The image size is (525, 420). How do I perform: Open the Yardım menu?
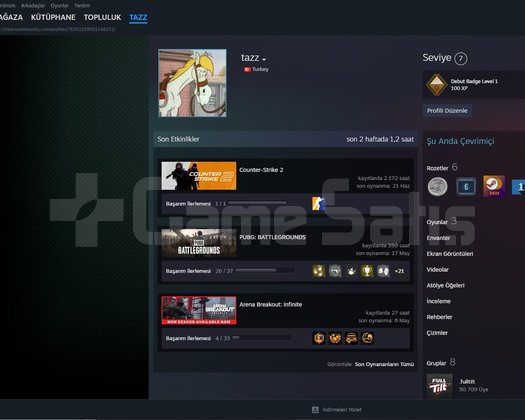pos(82,5)
